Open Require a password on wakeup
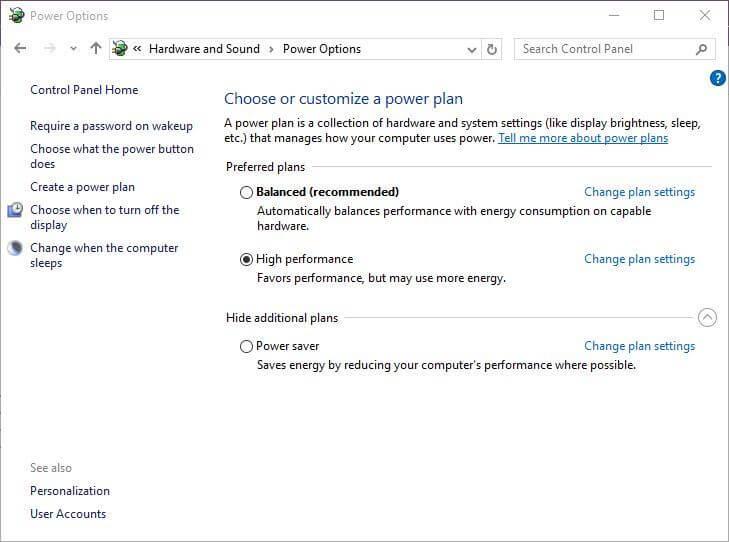The height and width of the screenshot is (542, 729). (x=111, y=126)
